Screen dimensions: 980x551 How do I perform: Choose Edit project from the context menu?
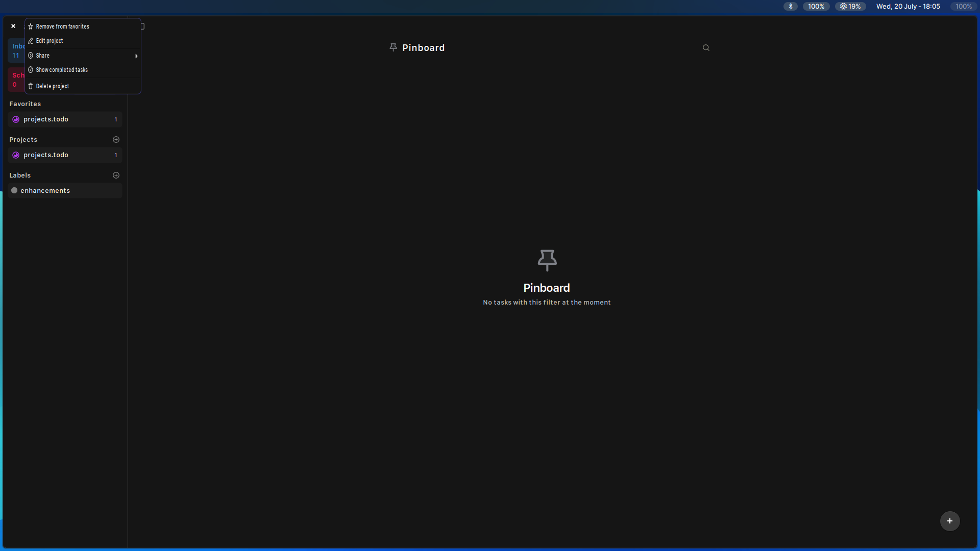tap(49, 41)
